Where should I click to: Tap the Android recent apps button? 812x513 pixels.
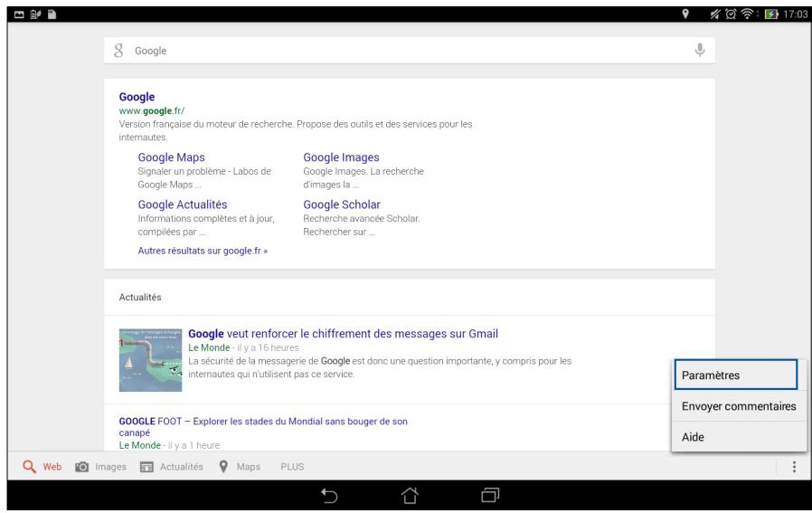(490, 496)
